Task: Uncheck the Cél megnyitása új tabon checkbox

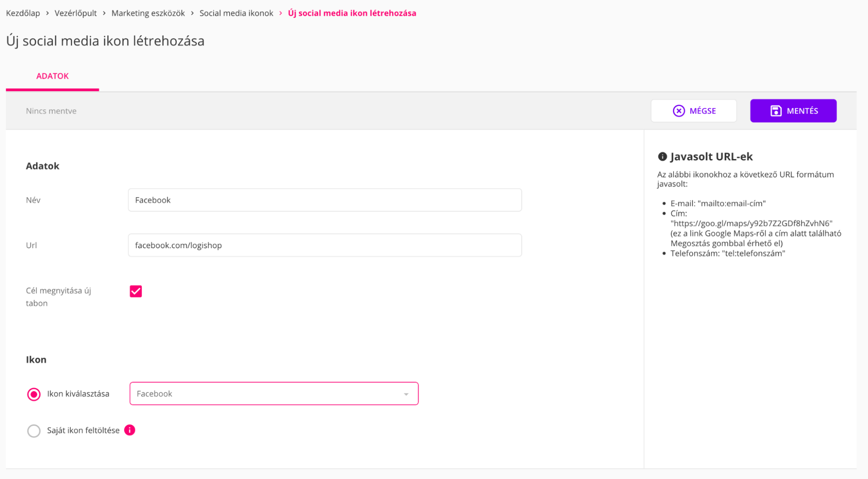Action: [x=136, y=291]
